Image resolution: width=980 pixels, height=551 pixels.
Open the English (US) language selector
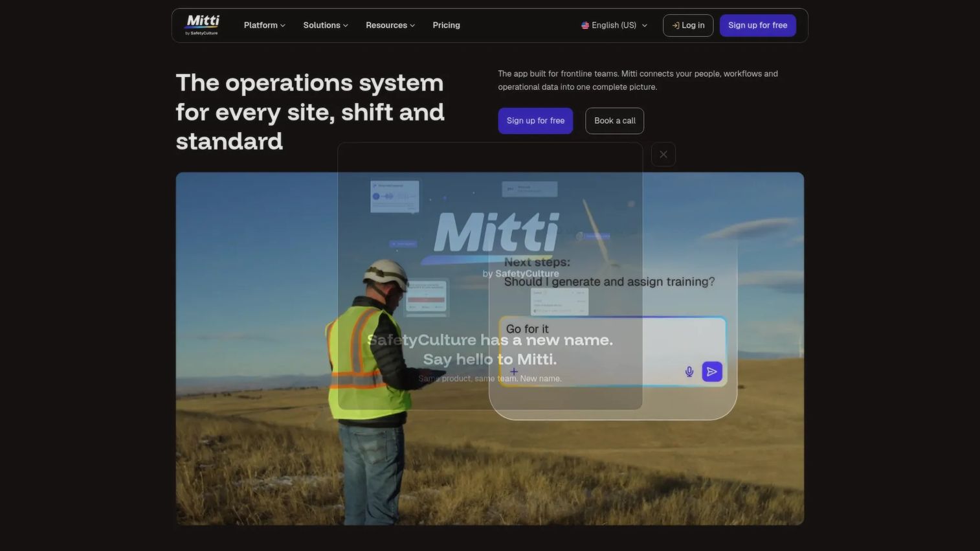click(614, 25)
